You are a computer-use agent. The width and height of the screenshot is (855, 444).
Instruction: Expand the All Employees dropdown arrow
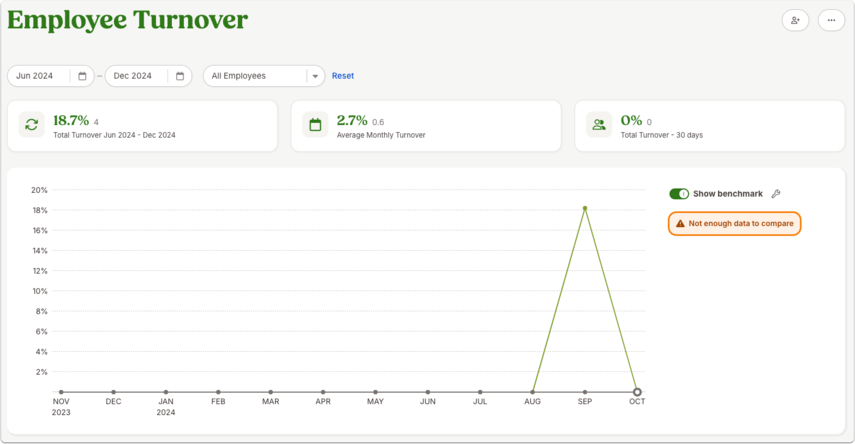click(x=315, y=76)
